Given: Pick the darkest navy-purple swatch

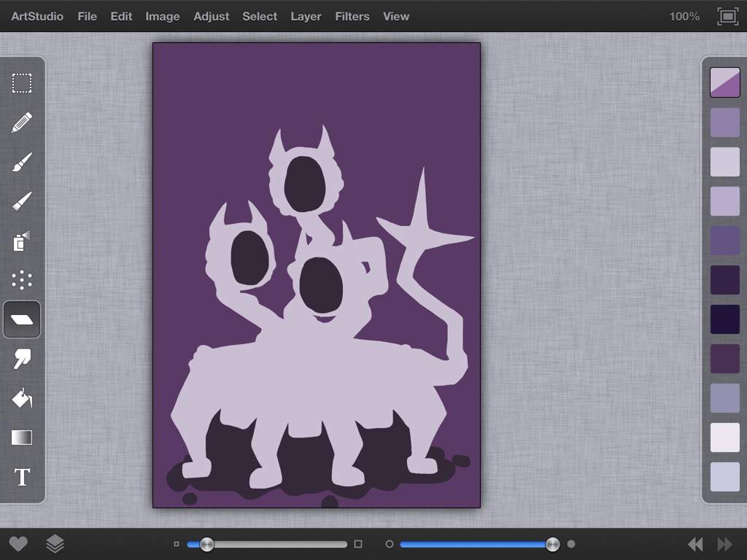Looking at the screenshot, I should click(724, 319).
